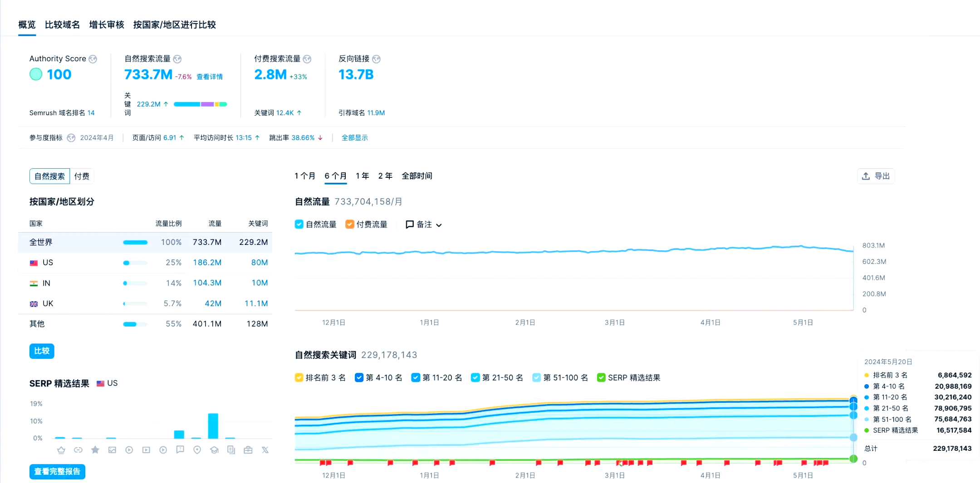The image size is (980, 483).
Task: Click the up arrow beside 页面/访问 6.91
Action: [x=181, y=138]
